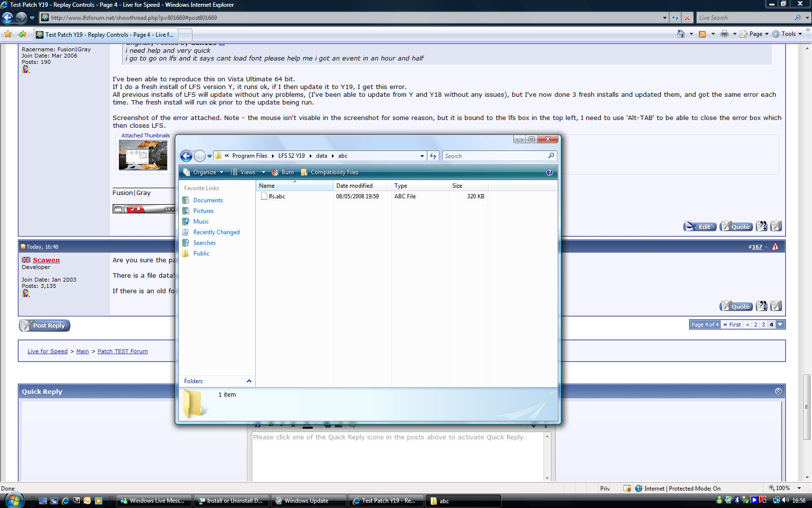Open a new blank browser tab
812x508 pixels.
point(186,35)
